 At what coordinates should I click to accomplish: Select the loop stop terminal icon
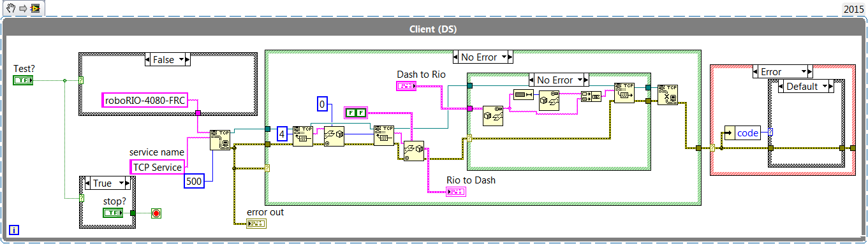pyautogui.click(x=156, y=213)
